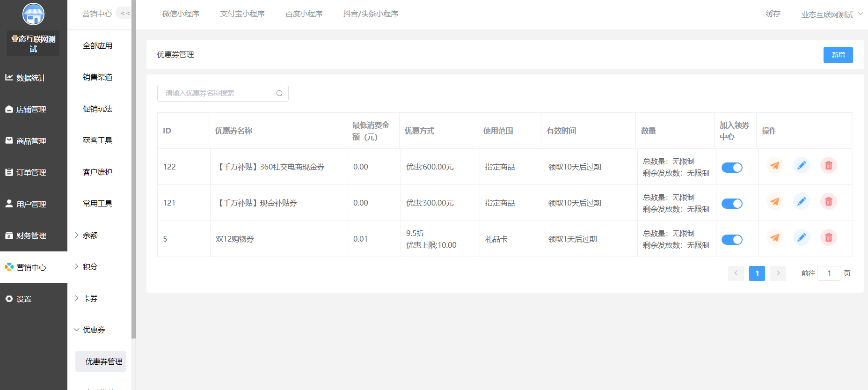This screenshot has width=868, height=390.
Task: Click 礼品卡 usage scope cell
Action: (x=496, y=239)
